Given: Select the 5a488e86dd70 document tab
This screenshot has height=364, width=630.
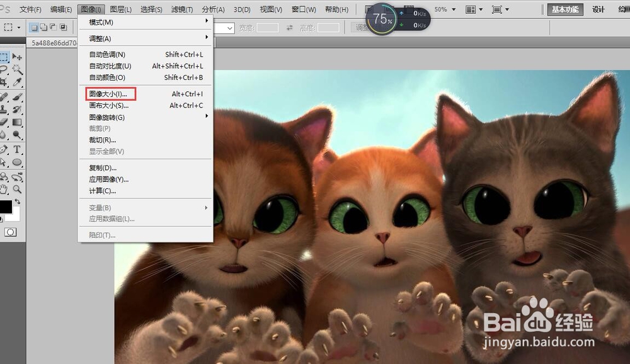Looking at the screenshot, I should (52, 43).
